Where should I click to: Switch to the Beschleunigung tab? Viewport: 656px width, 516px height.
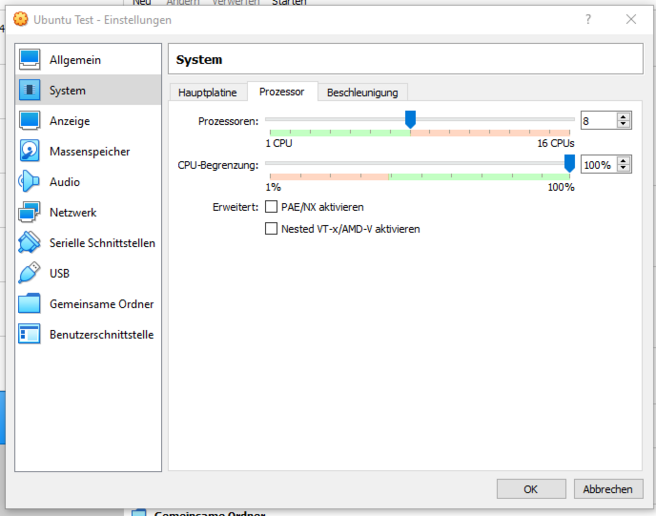click(x=362, y=92)
